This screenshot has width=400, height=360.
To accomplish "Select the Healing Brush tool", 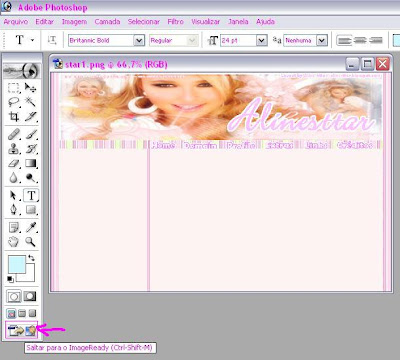I will click(x=13, y=134).
